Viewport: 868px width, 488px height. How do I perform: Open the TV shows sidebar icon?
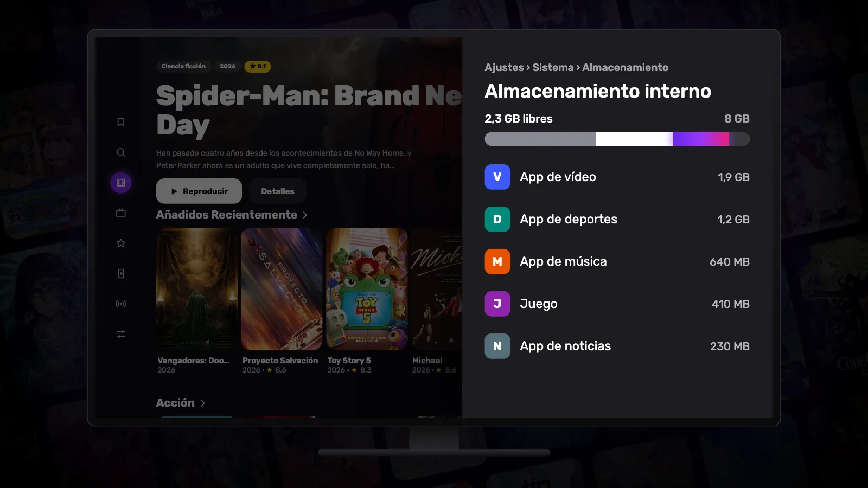[121, 213]
